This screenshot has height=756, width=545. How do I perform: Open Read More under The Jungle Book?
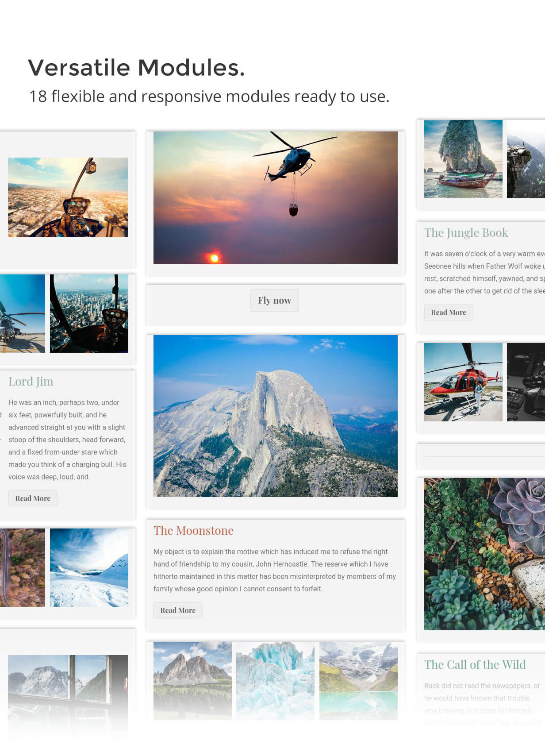449,312
